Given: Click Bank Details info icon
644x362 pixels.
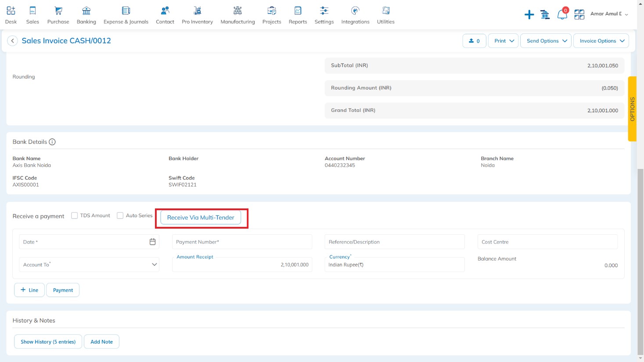Looking at the screenshot, I should [x=52, y=142].
